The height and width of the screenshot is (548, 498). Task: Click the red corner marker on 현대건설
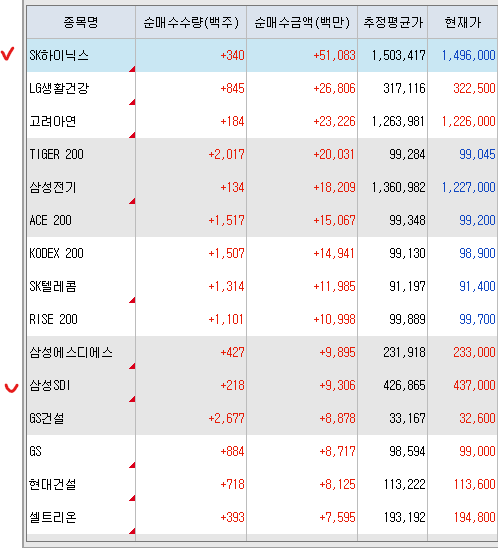tap(132, 498)
